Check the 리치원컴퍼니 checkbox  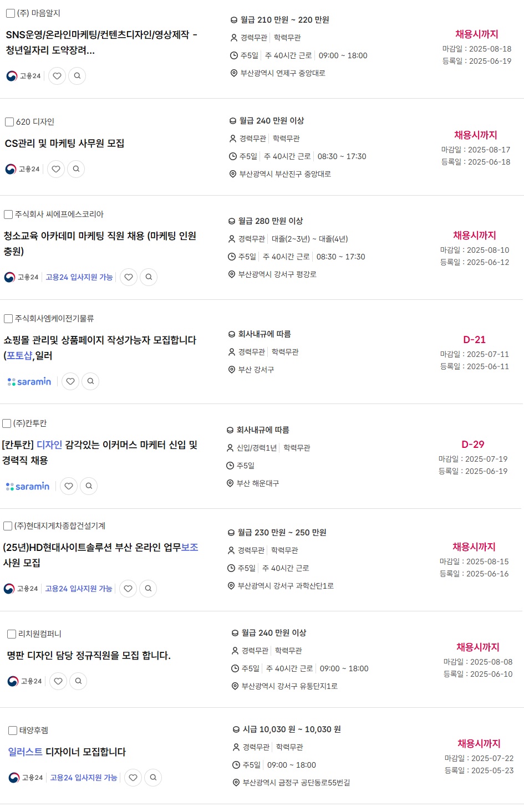[x=12, y=634]
